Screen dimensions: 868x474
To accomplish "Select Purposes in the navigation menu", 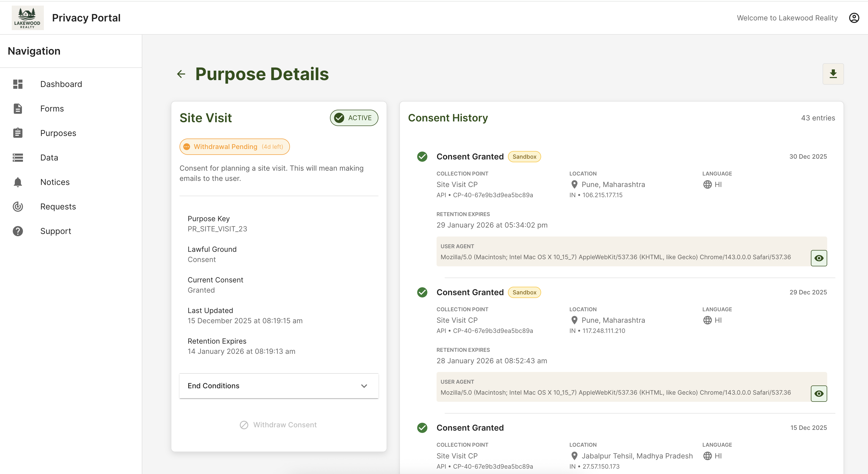I will coord(58,133).
